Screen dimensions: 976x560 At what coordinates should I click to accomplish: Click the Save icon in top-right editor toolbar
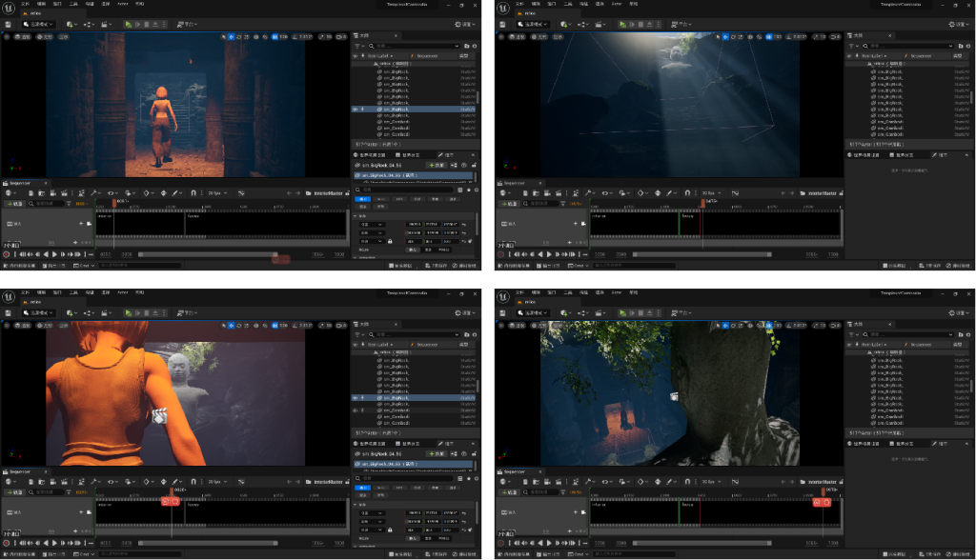504,24
